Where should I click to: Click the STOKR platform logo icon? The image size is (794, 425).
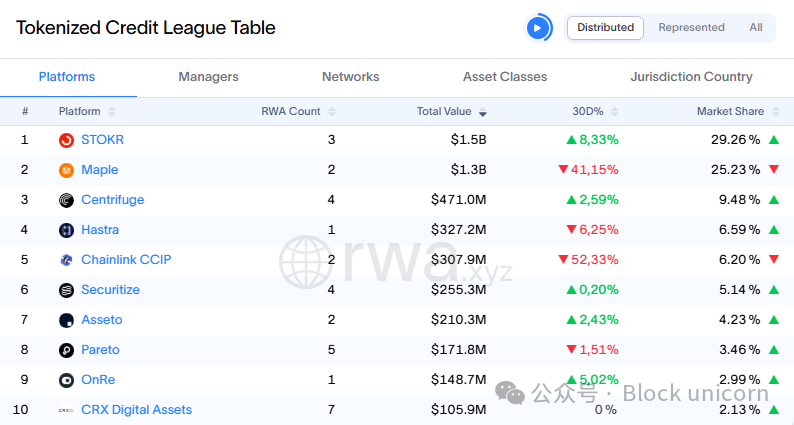click(x=66, y=140)
